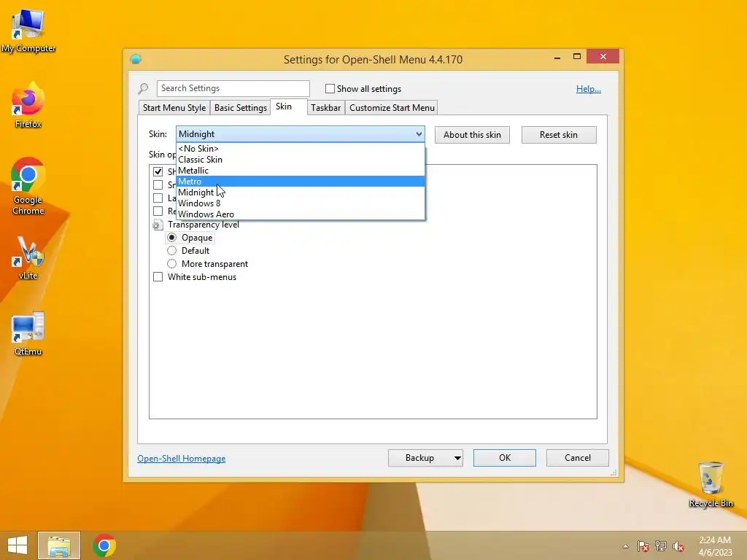Image resolution: width=747 pixels, height=560 pixels.
Task: Choose Midnight skin from list
Action: point(300,192)
